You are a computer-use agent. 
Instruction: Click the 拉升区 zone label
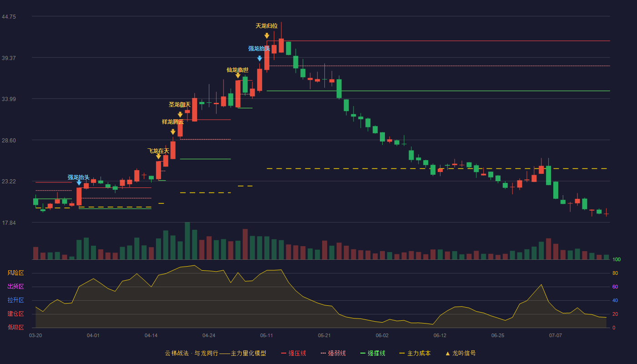(16, 300)
